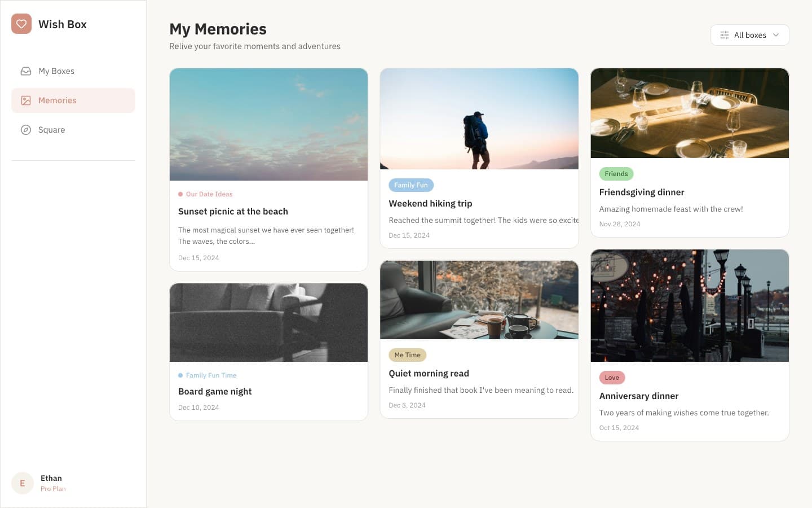Open Ethan's avatar circle at bottom left
The width and height of the screenshot is (812, 508).
point(22,483)
